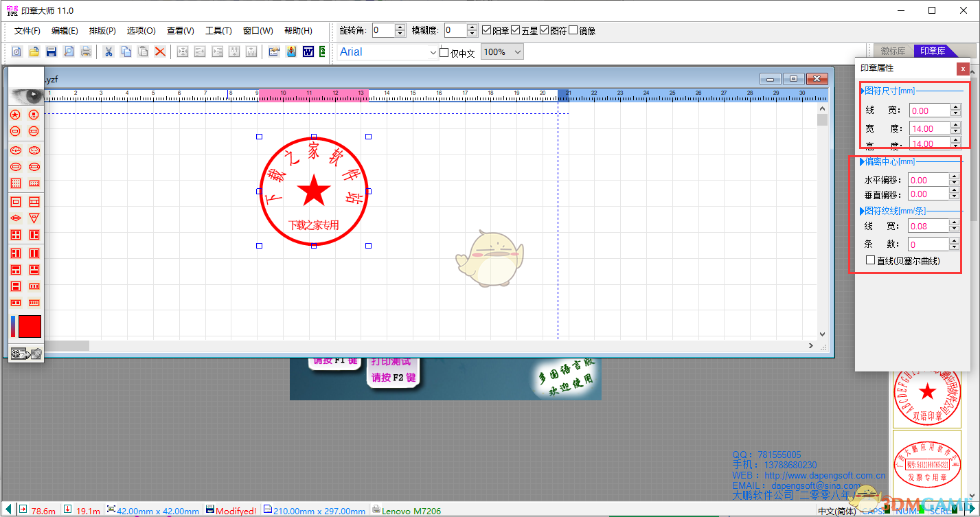This screenshot has width=980, height=517.
Task: Click the Save floppy disk icon
Action: tap(51, 51)
